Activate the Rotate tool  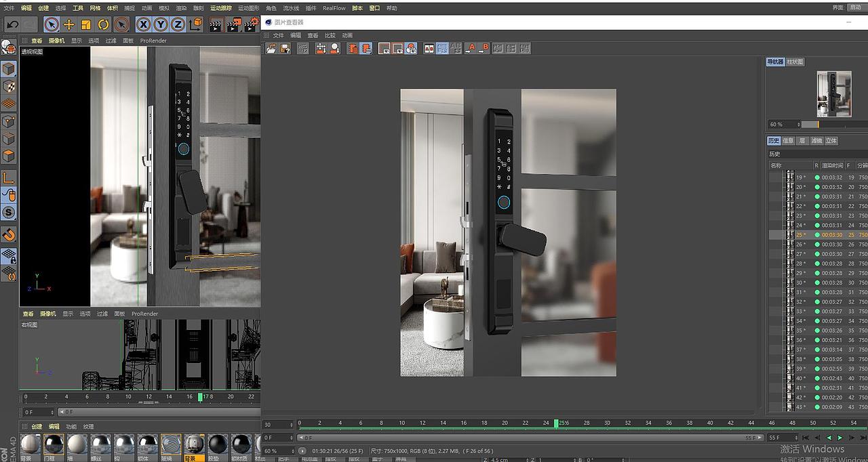tap(103, 24)
